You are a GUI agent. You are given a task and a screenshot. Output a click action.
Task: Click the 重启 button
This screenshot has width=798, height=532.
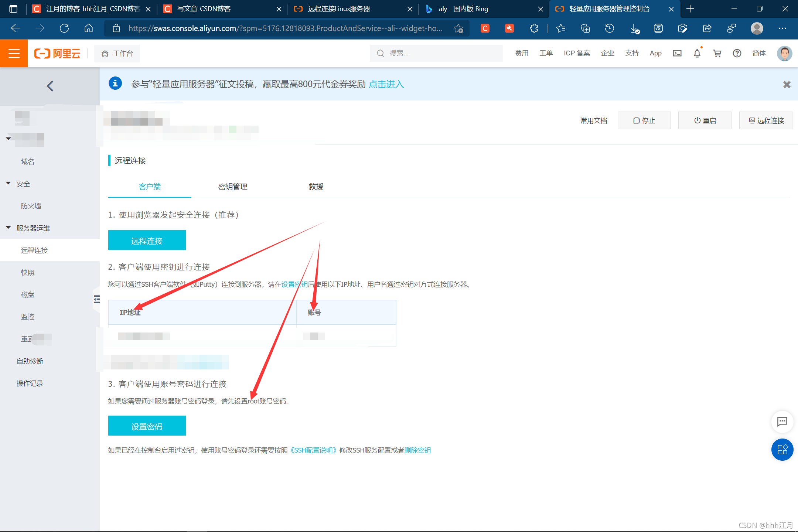coord(705,121)
